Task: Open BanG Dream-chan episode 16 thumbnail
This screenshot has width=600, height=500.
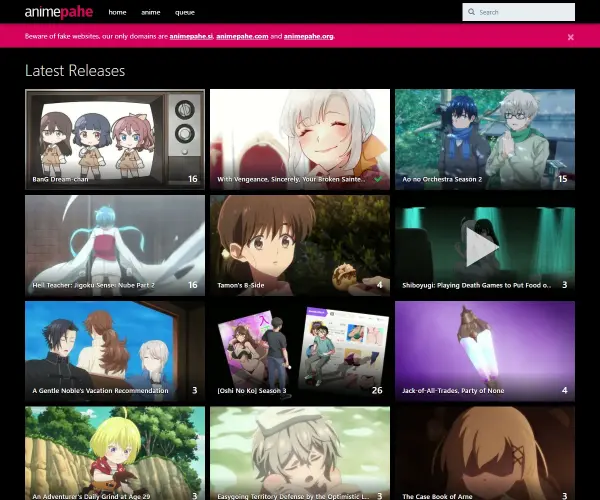Action: pyautogui.click(x=115, y=139)
